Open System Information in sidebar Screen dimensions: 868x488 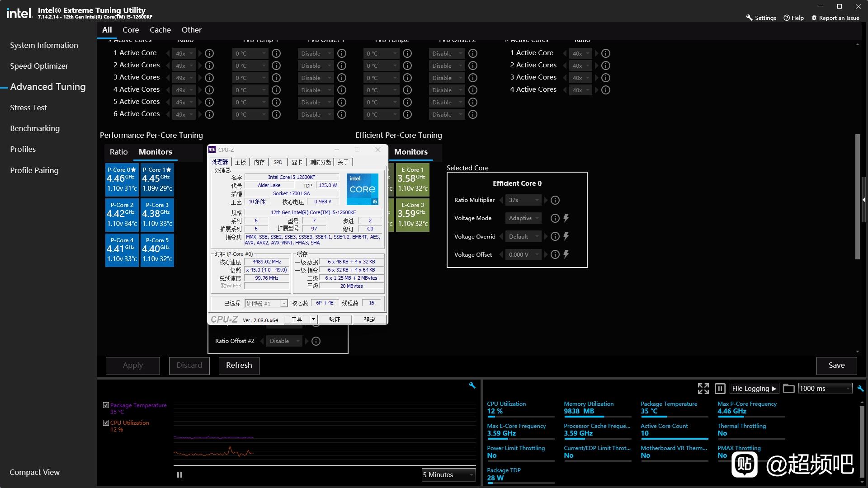point(44,45)
